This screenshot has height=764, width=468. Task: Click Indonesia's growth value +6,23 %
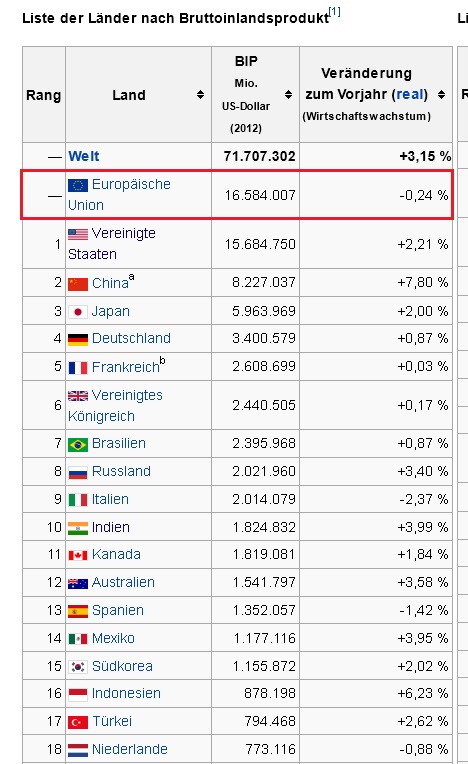coord(423,693)
